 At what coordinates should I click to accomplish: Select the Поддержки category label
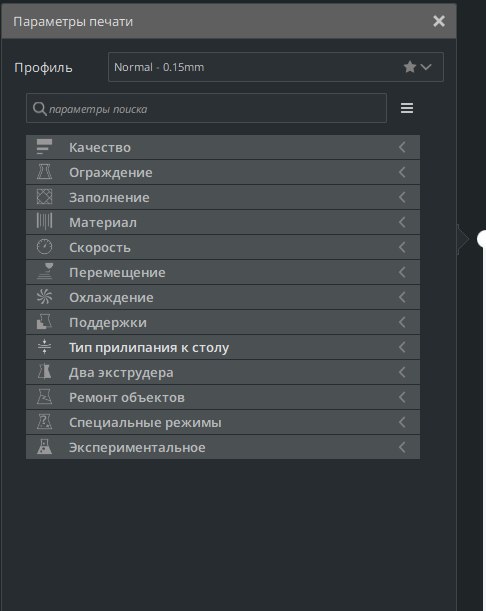(108, 323)
